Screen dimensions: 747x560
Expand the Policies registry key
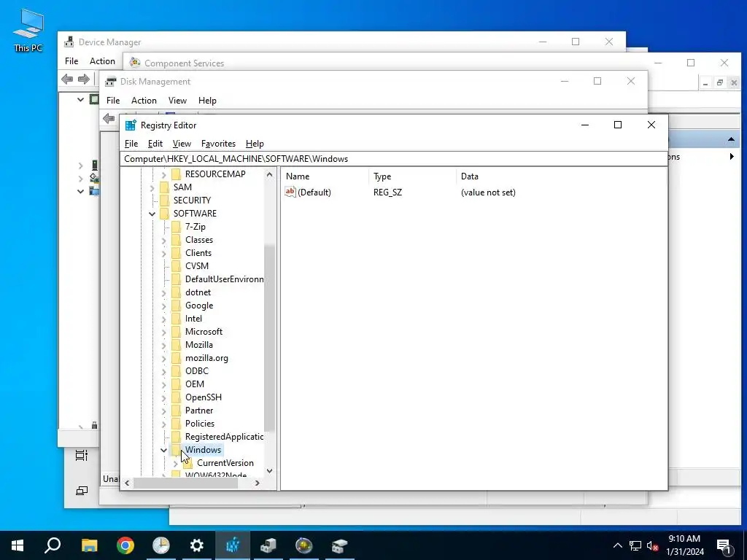click(x=163, y=424)
